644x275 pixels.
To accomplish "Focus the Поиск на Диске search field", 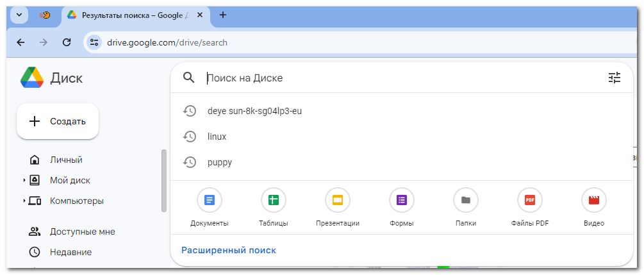I will pos(402,78).
